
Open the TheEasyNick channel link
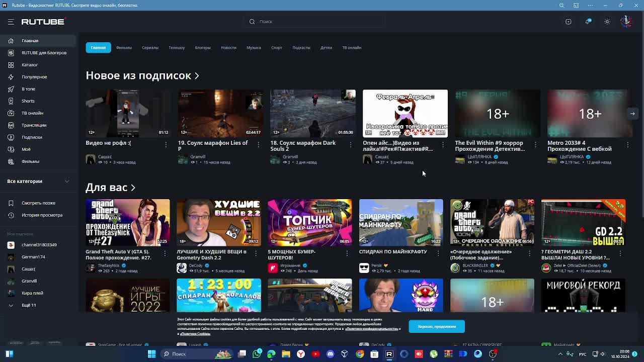109,265
